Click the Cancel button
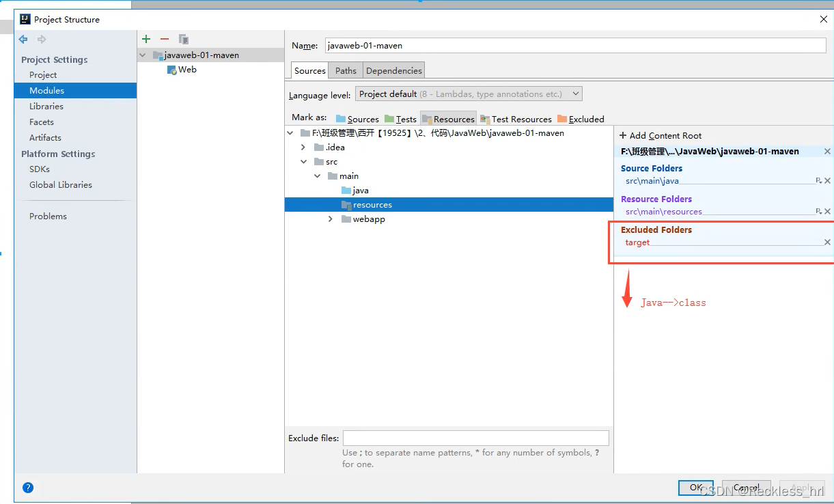834x504 pixels. (x=747, y=488)
